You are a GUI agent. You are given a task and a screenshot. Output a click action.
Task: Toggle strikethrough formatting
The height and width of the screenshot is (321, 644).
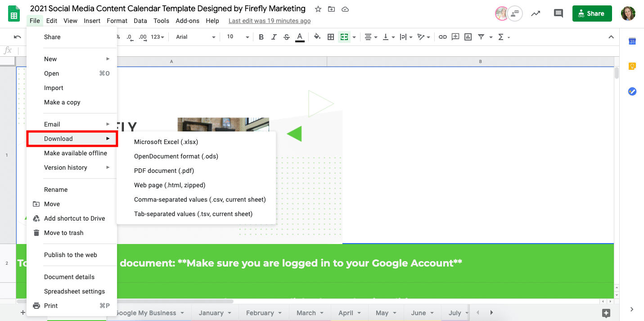287,37
